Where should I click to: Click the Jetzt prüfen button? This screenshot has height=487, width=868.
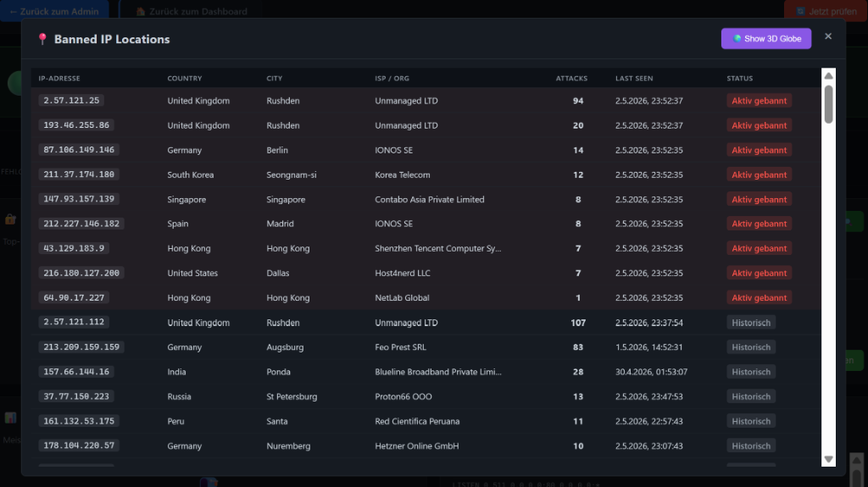pos(826,11)
